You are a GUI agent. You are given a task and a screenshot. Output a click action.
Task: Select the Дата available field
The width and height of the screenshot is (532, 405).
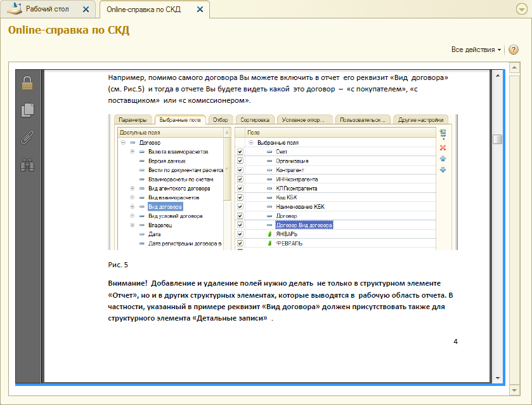[154, 234]
